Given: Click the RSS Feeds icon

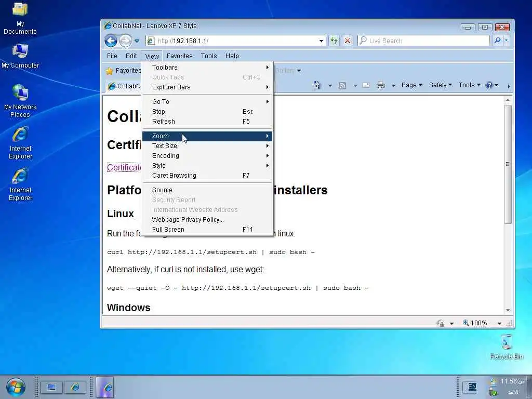Looking at the screenshot, I should click(x=342, y=86).
